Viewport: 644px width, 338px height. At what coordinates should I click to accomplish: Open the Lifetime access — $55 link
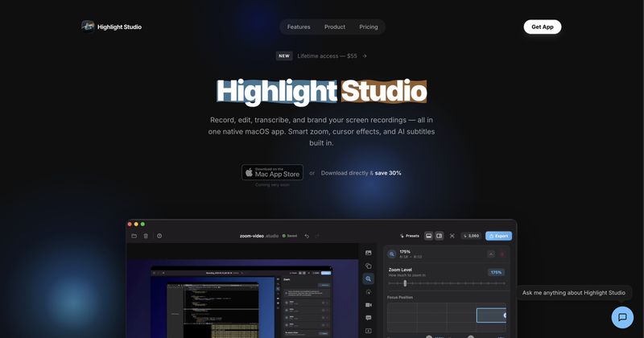(x=327, y=56)
